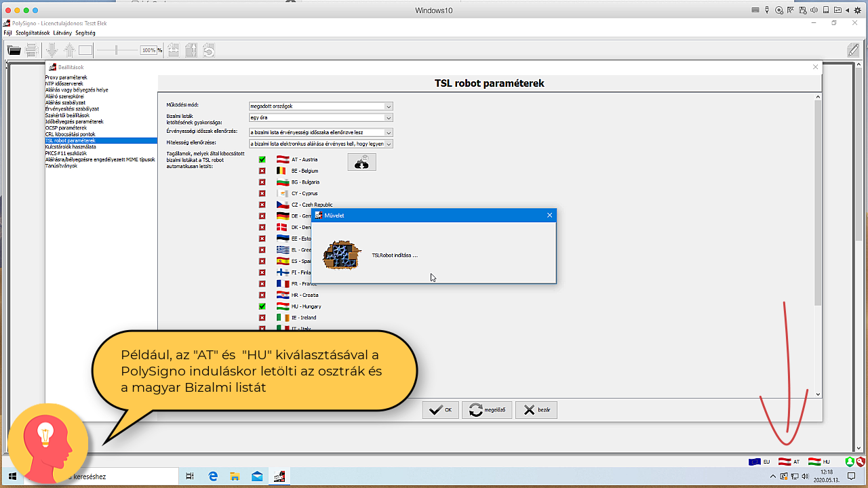
Task: Open the download frequency dropdown showing 'egy óra'
Action: click(x=389, y=118)
